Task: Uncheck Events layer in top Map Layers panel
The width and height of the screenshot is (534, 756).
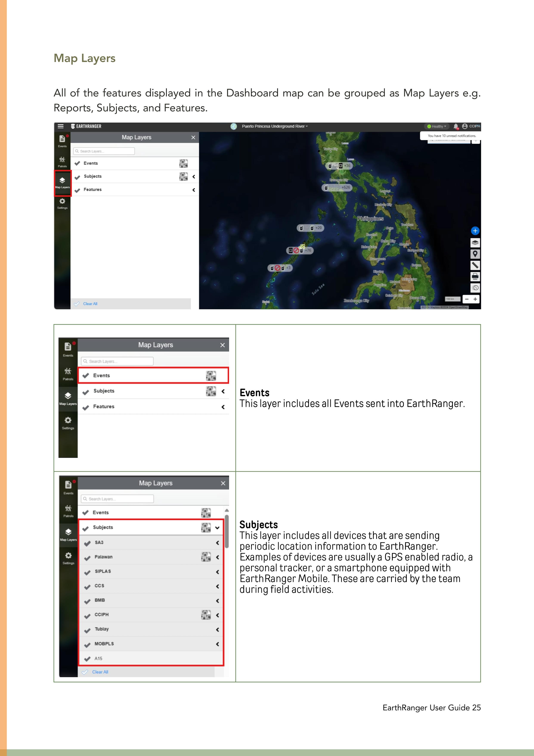Action: click(78, 163)
